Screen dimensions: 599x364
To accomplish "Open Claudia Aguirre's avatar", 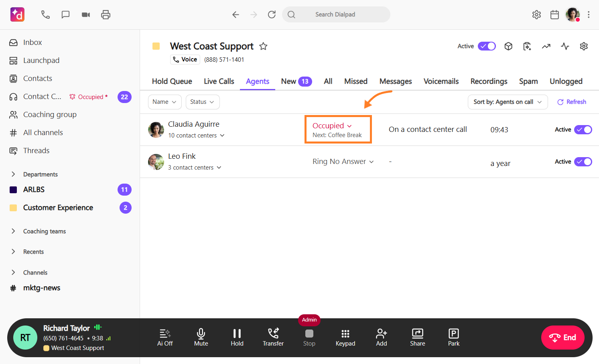I will [156, 129].
